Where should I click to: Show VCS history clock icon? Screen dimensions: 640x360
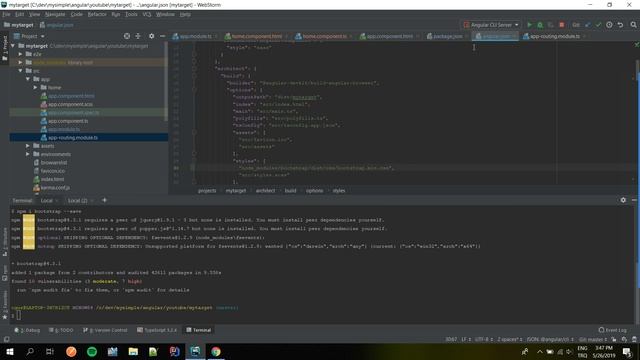tap(609, 25)
